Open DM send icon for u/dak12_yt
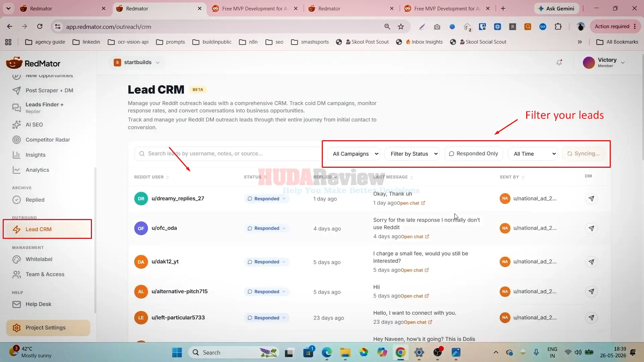 (591, 262)
